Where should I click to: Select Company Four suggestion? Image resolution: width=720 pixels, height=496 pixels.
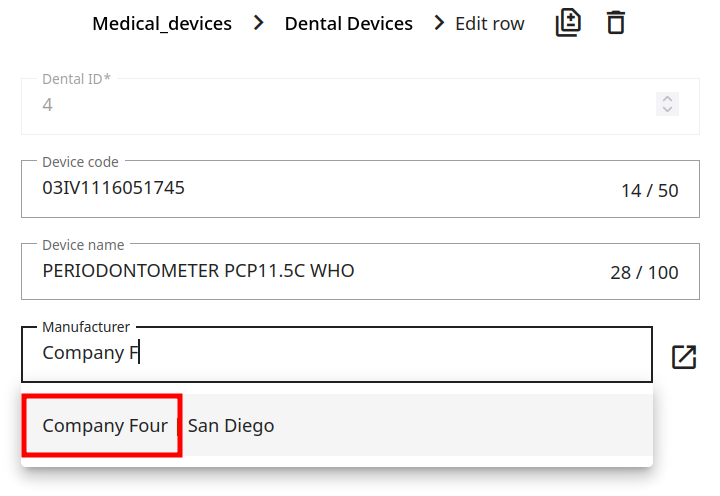105,426
